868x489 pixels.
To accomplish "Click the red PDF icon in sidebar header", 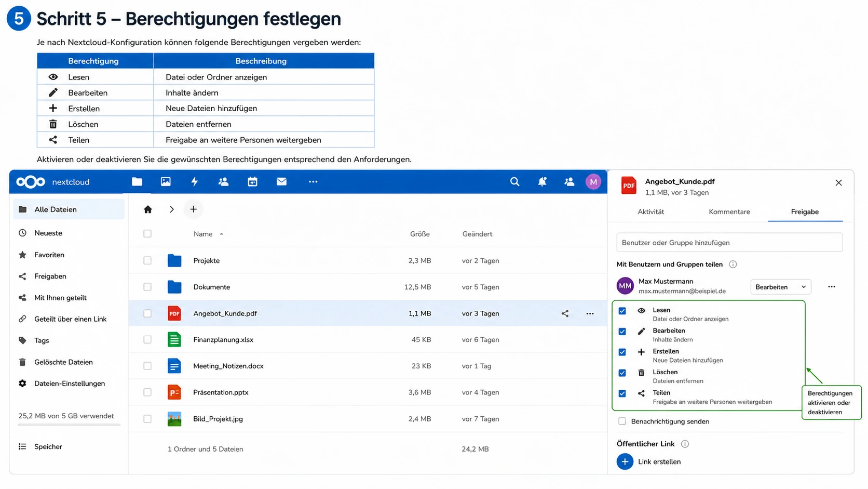I will pyautogui.click(x=629, y=186).
